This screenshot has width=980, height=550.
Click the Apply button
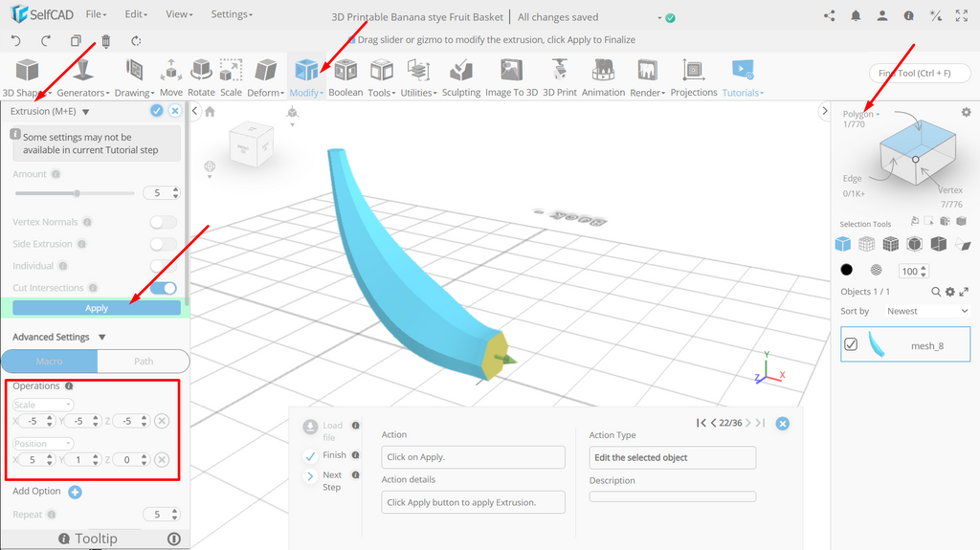97,308
